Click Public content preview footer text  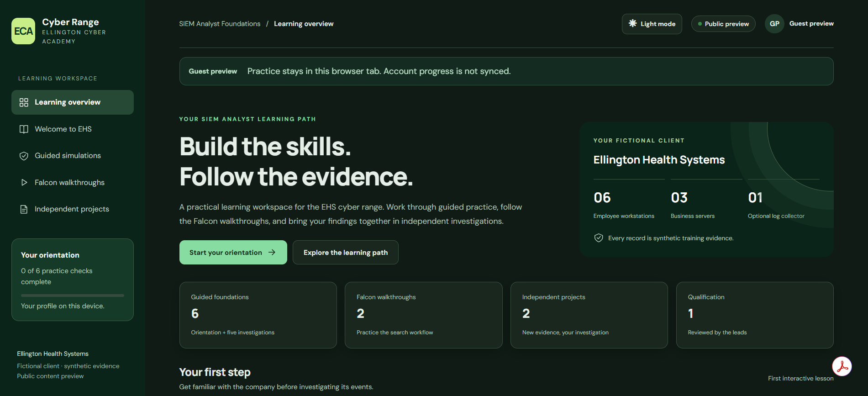coord(50,376)
